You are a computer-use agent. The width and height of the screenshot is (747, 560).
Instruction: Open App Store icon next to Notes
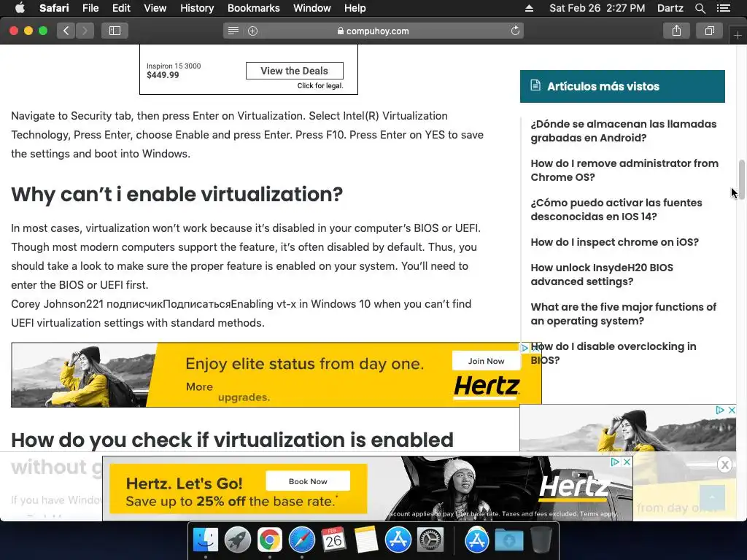[398, 540]
